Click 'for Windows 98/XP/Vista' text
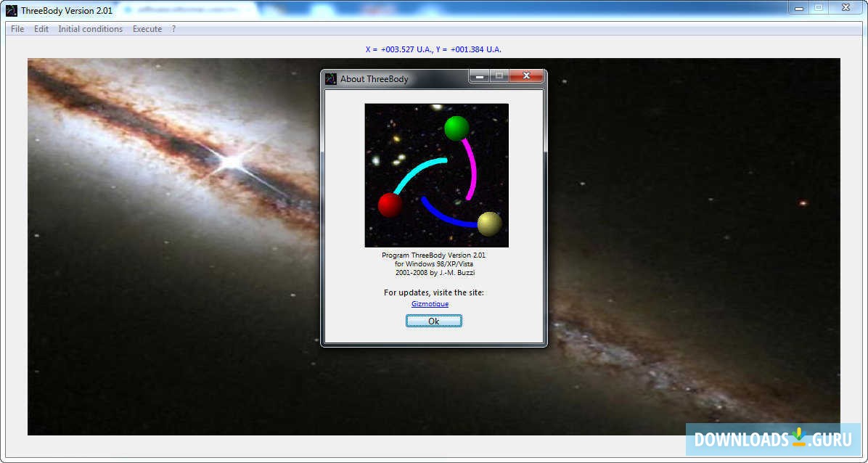The image size is (868, 463). point(433,264)
